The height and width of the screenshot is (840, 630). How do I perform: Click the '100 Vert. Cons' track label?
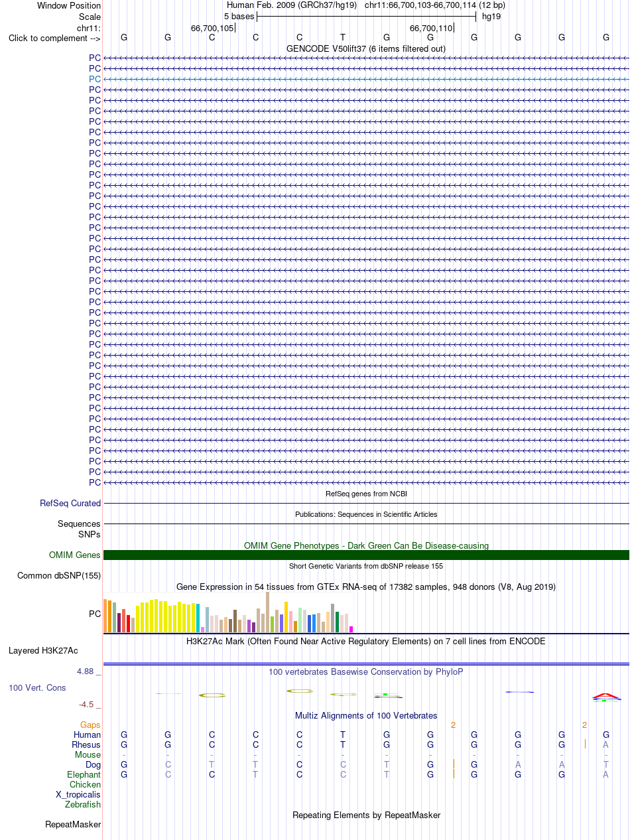(x=37, y=688)
